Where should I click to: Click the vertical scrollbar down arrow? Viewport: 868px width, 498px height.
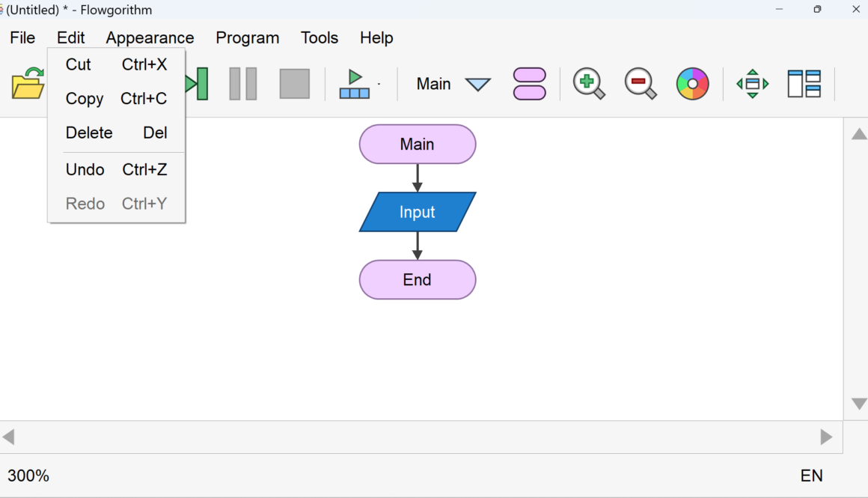[859, 404]
